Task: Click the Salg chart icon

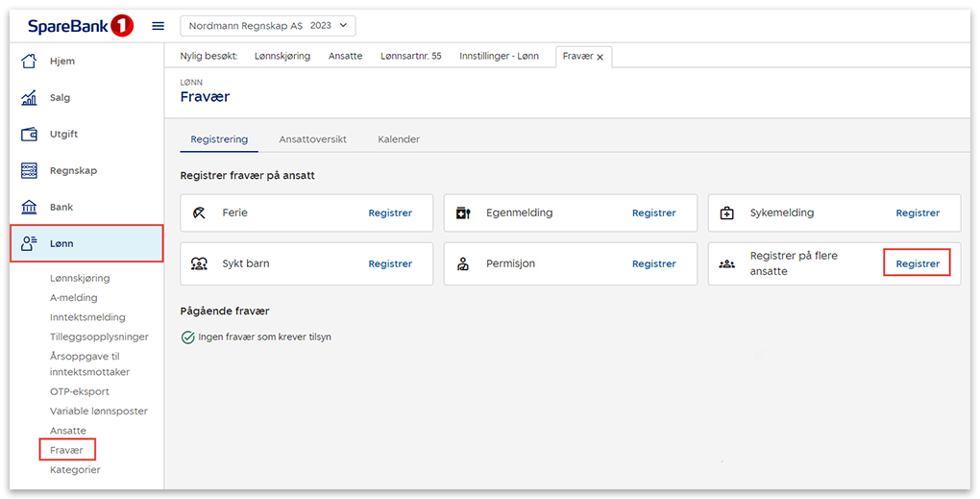Action: click(29, 97)
